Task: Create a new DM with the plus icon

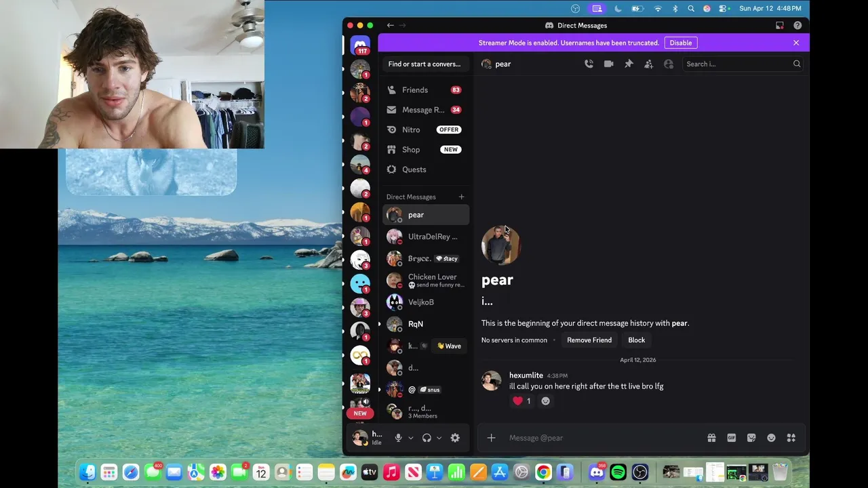Action: click(461, 197)
